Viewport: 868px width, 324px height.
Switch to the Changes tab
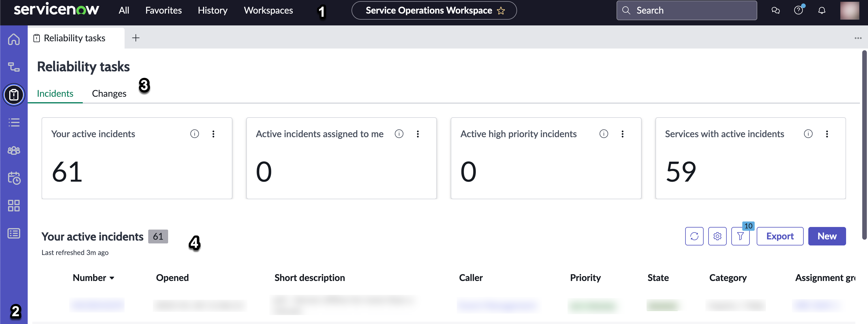(109, 94)
